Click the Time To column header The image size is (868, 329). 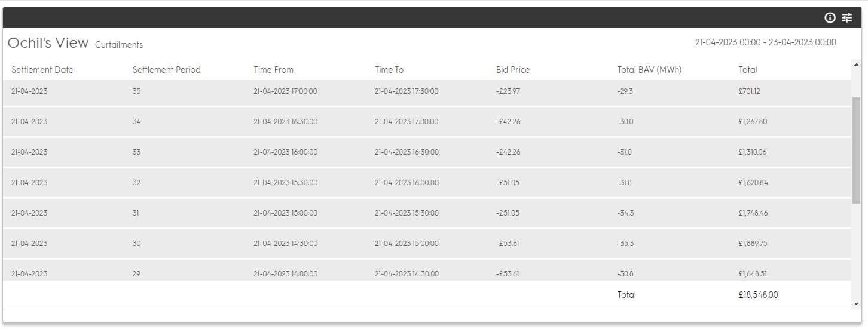coord(389,70)
